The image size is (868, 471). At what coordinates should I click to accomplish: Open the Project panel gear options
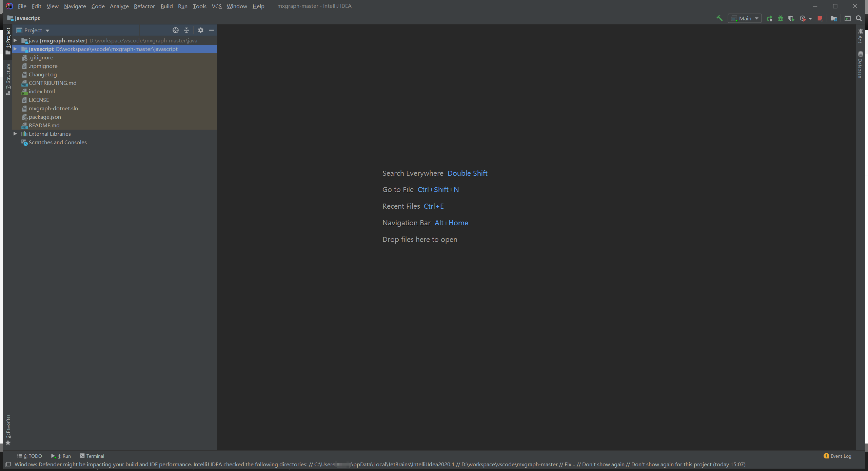tap(201, 30)
